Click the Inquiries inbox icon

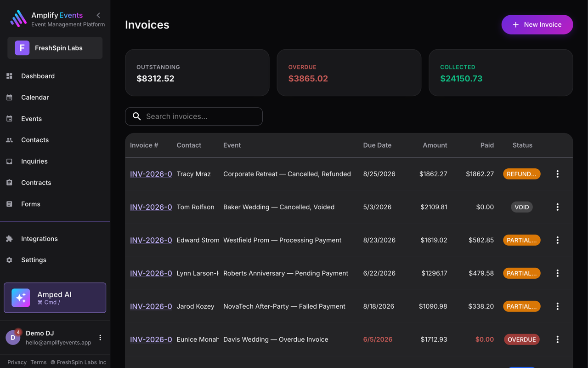[x=9, y=161]
